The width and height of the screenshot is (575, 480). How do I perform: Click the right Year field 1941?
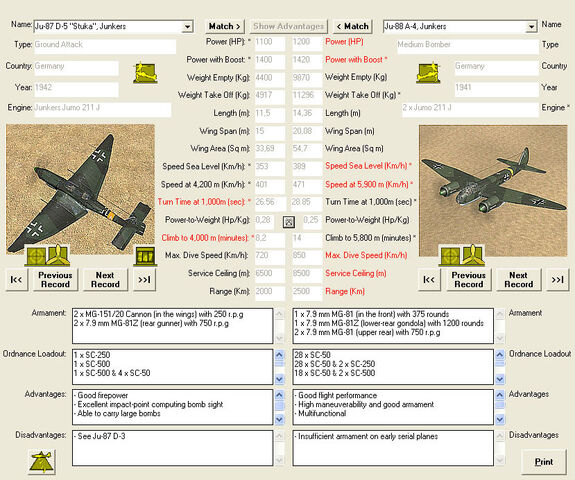pos(496,89)
